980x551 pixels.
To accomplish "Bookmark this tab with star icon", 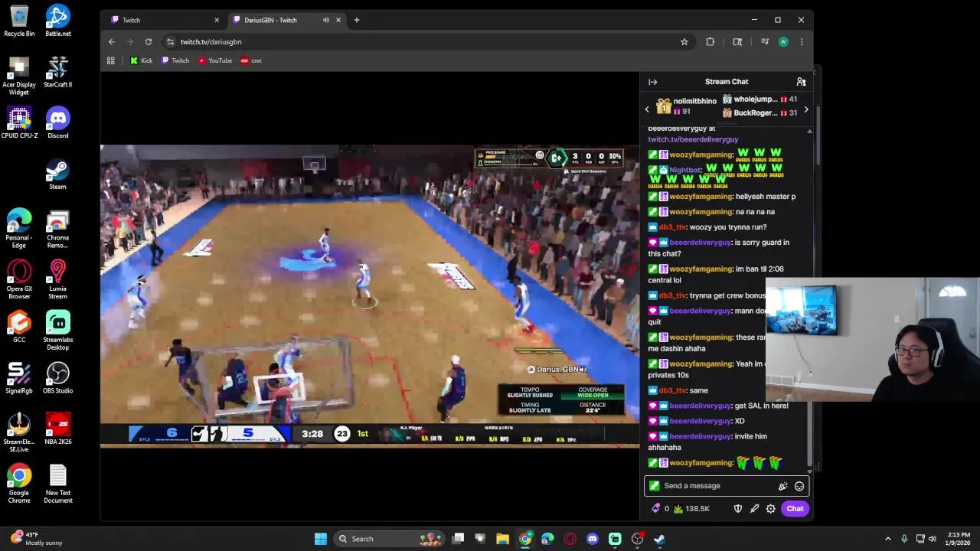I will [x=684, y=42].
